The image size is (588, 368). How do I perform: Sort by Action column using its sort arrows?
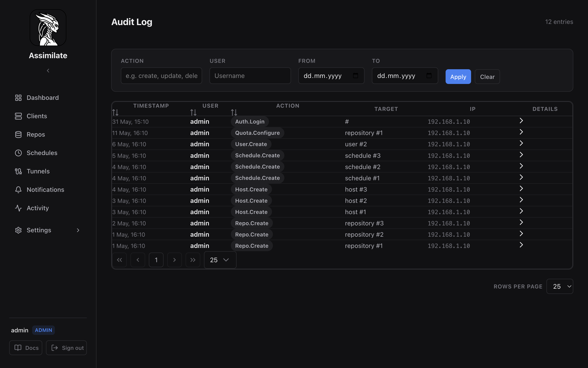coord(234,112)
